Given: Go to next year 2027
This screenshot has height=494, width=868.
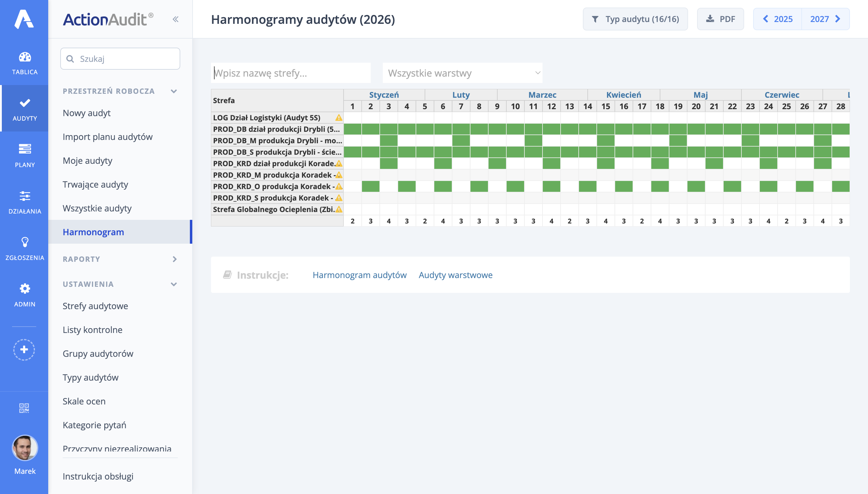Looking at the screenshot, I should 825,19.
